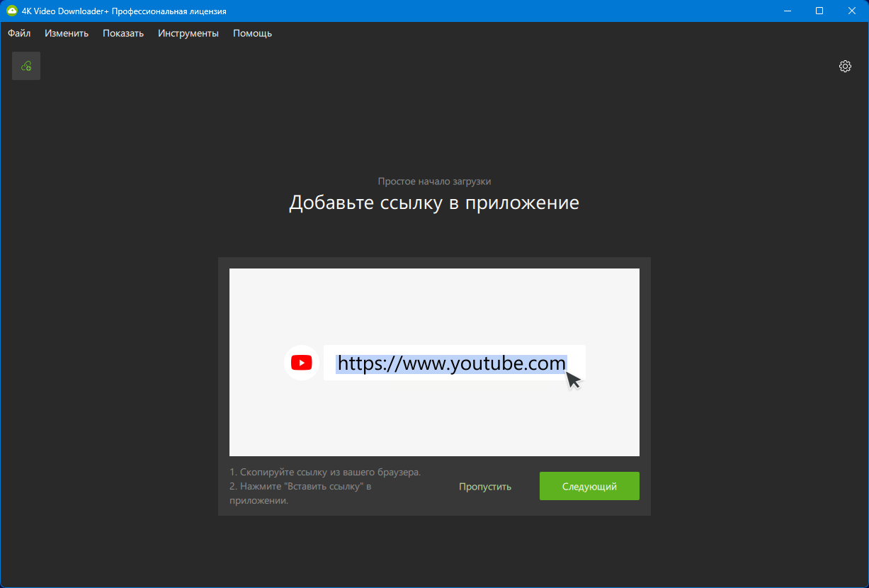Click the mouse cursor graphic in the illustration
The width and height of the screenshot is (869, 588).
coord(573,380)
